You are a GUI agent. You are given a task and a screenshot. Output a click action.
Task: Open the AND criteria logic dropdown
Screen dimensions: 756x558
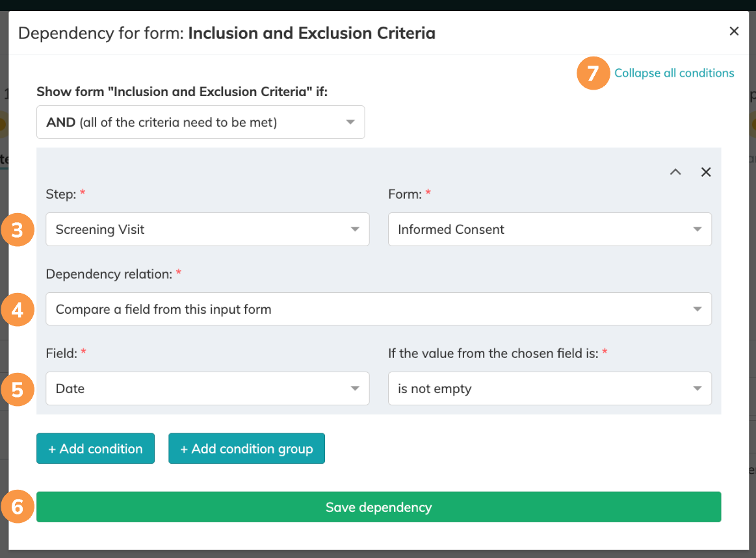200,122
